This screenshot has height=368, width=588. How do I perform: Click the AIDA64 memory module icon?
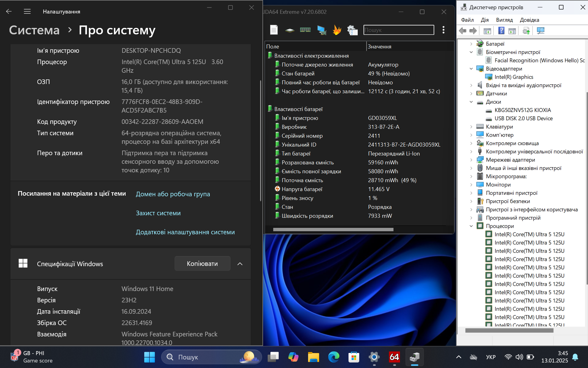click(305, 30)
